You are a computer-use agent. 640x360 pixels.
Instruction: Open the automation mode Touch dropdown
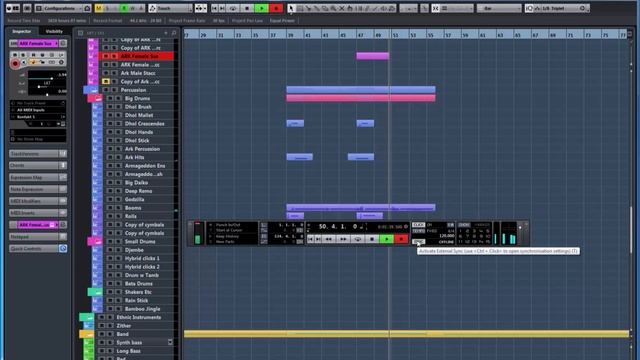(x=171, y=8)
